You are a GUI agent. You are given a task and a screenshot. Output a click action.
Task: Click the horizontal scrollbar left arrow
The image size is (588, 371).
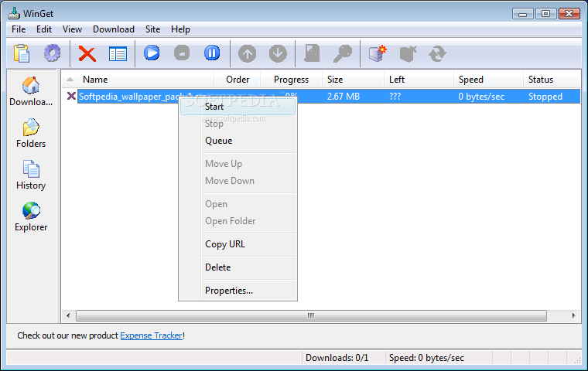pyautogui.click(x=68, y=315)
